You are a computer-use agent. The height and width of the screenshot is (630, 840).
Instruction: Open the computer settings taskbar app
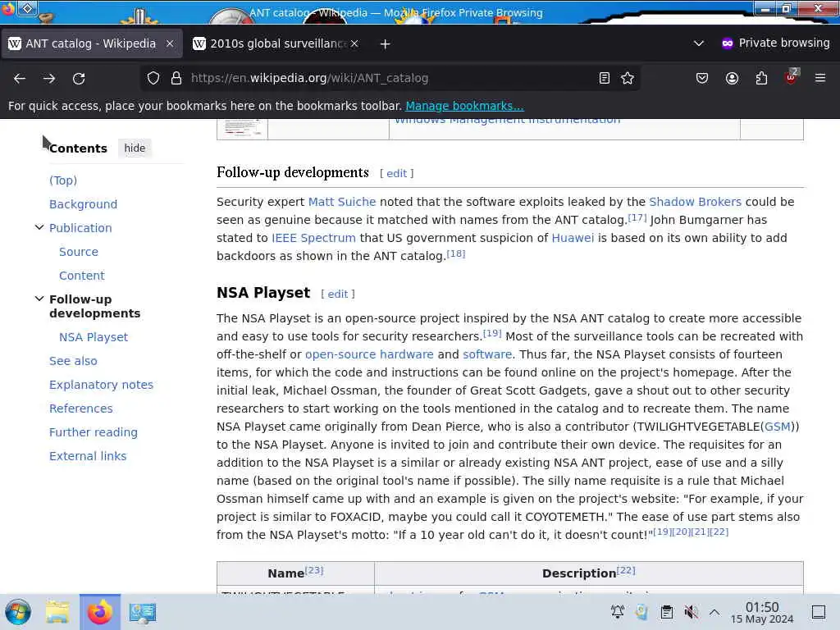click(x=142, y=612)
